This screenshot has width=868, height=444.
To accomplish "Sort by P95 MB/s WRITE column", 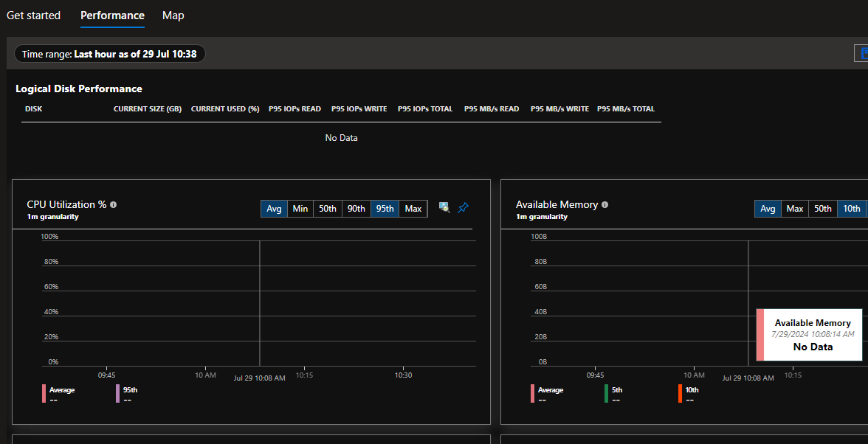I will [559, 109].
